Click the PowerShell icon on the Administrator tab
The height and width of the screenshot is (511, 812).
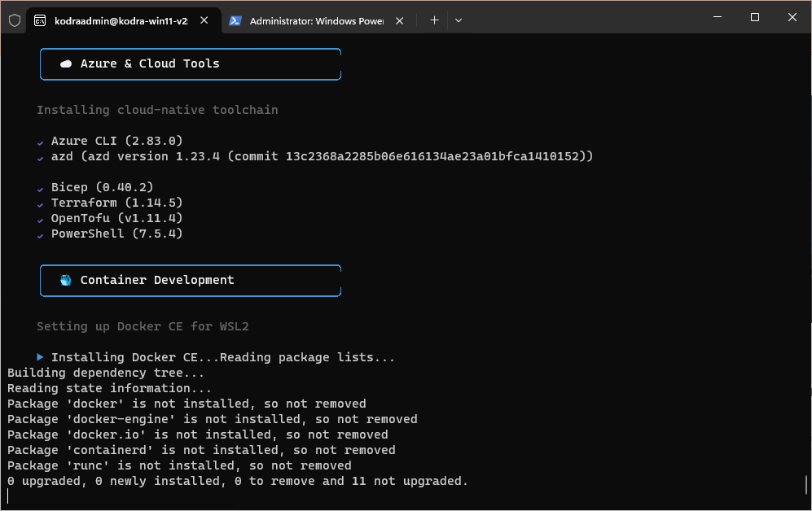(x=235, y=20)
